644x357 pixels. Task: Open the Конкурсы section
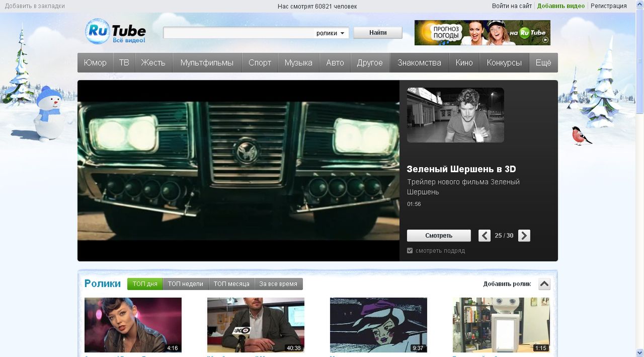tap(504, 63)
